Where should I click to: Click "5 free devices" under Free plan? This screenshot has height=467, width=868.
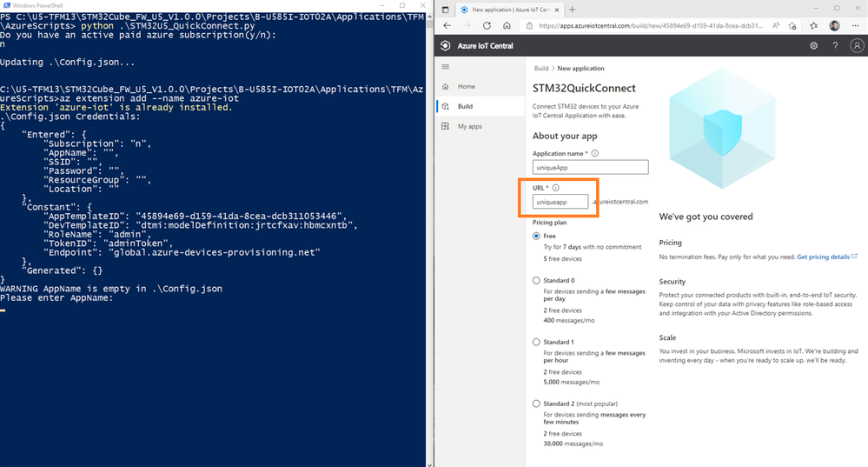pyautogui.click(x=562, y=258)
